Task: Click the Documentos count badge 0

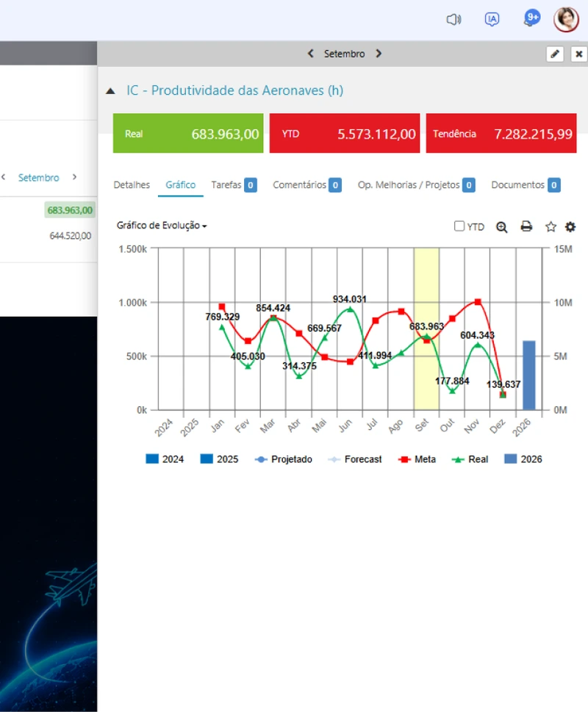Action: [553, 185]
